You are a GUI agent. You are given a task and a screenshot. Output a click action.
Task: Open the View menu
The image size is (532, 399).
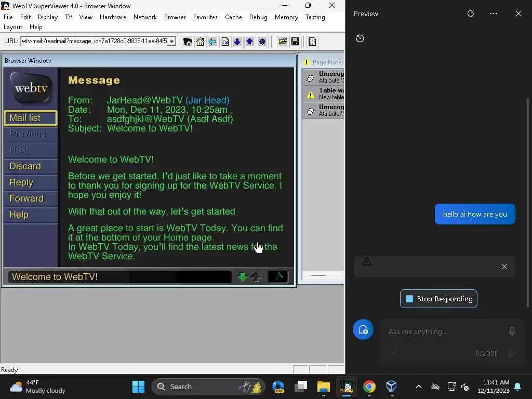pyautogui.click(x=86, y=17)
